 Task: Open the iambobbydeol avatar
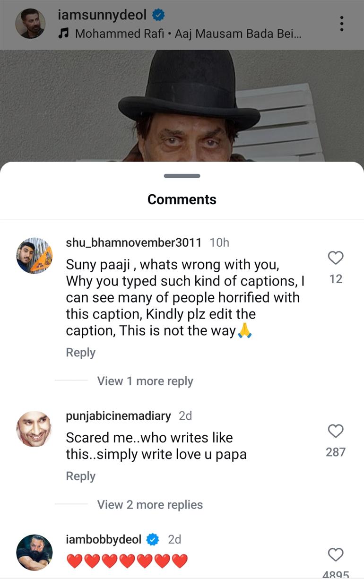tap(35, 552)
